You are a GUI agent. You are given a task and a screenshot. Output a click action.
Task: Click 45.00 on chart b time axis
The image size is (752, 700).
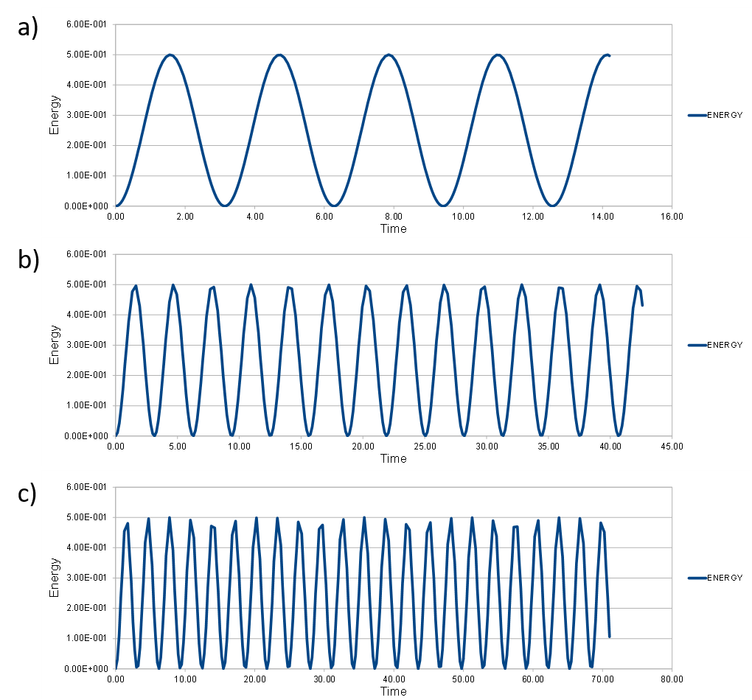point(672,447)
